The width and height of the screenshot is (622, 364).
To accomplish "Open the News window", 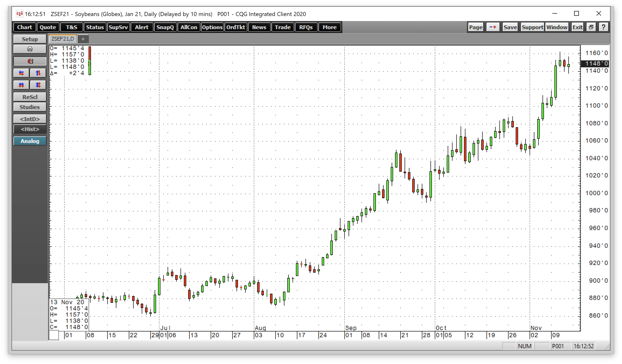I will (x=259, y=27).
